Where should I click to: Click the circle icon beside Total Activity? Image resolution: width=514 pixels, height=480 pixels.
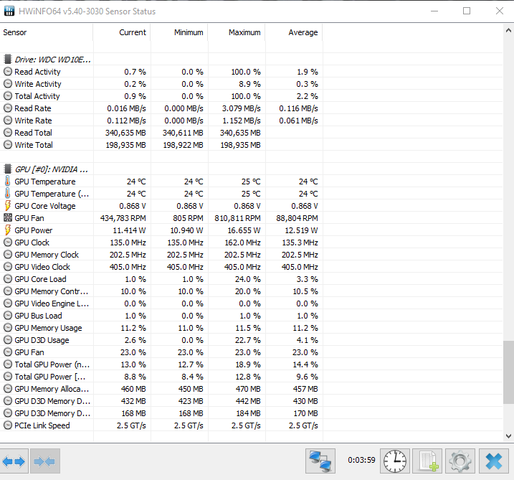coord(7,96)
